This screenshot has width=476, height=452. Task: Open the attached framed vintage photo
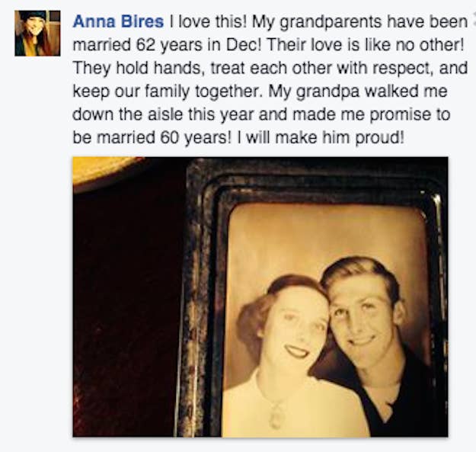(260, 297)
